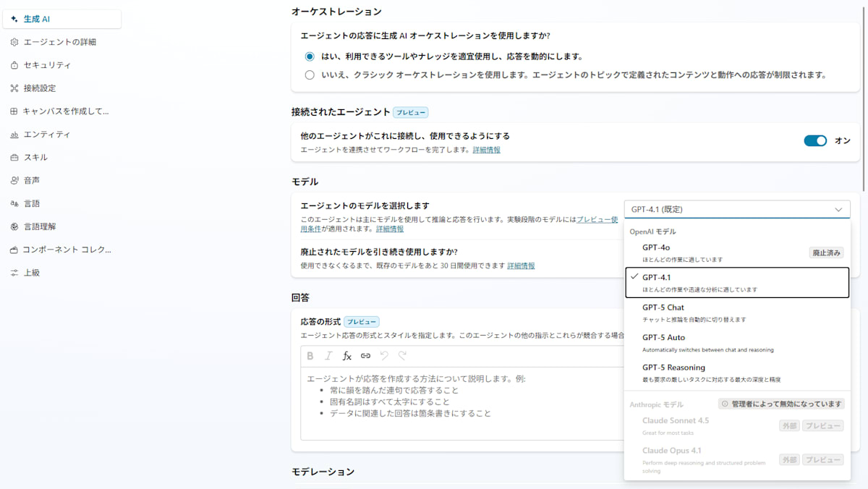Open the プレビュー使用条件 link

(x=597, y=219)
